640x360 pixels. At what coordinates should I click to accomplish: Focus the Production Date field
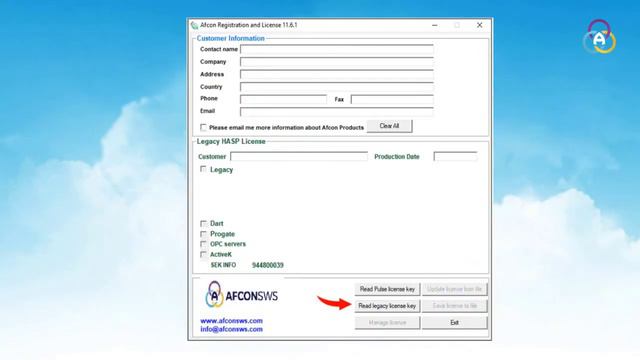pyautogui.click(x=455, y=156)
